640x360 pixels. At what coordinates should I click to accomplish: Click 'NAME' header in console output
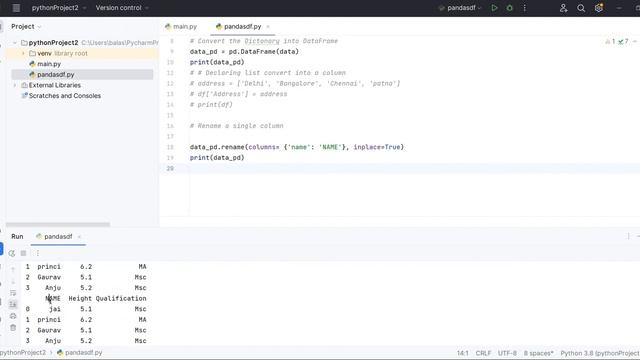click(x=53, y=298)
